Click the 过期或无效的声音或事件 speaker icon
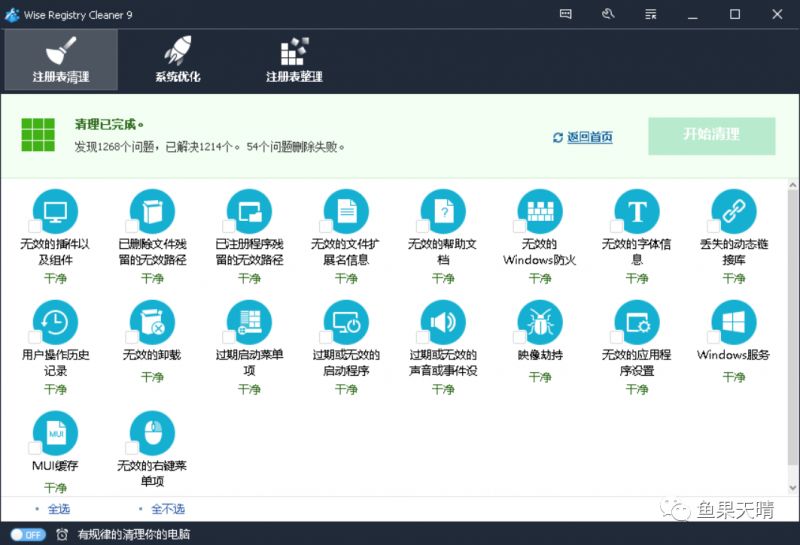Viewport: 800px width, 545px height. click(443, 323)
